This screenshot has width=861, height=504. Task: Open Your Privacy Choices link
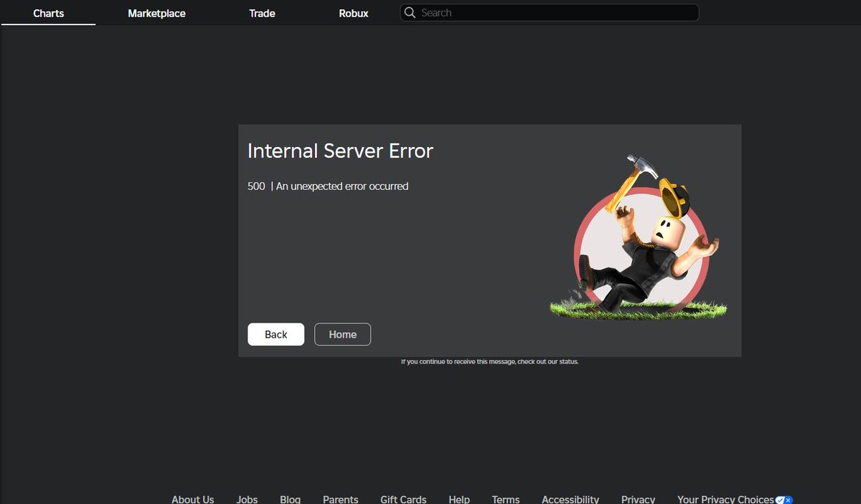tap(725, 499)
